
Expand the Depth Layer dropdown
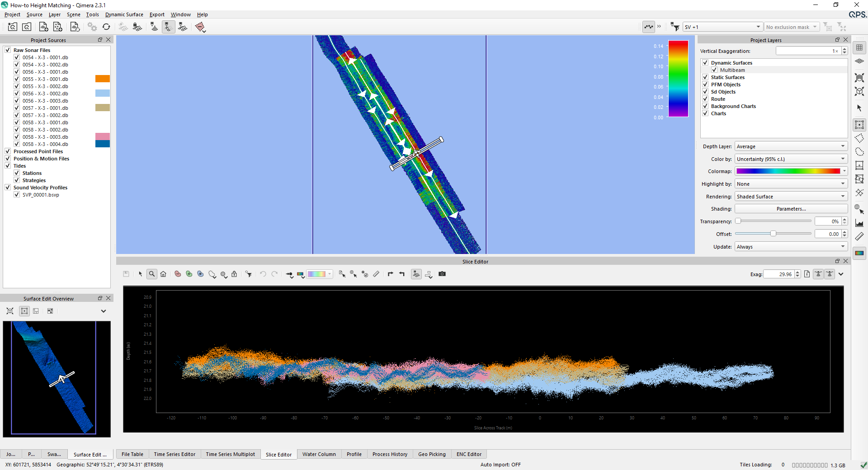[x=791, y=146]
